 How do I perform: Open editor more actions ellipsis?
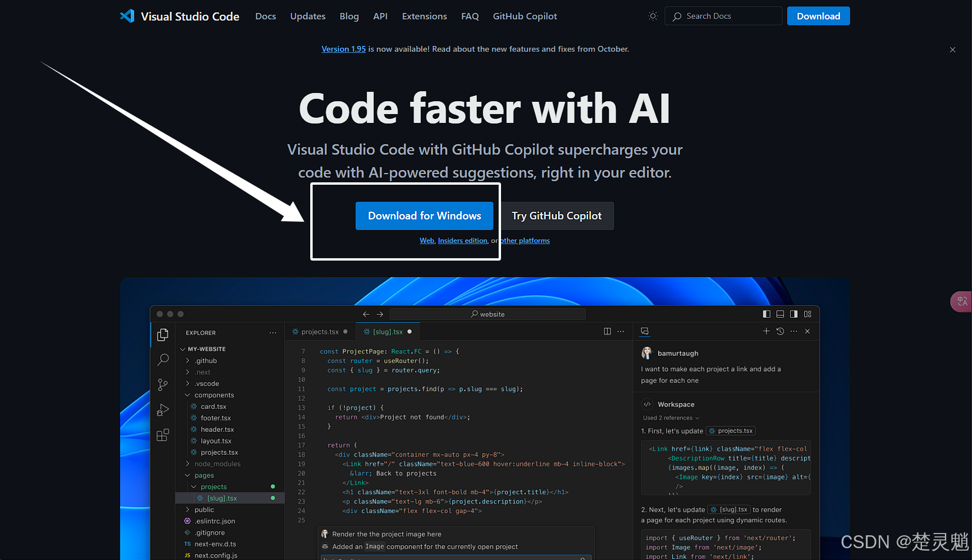tap(621, 332)
